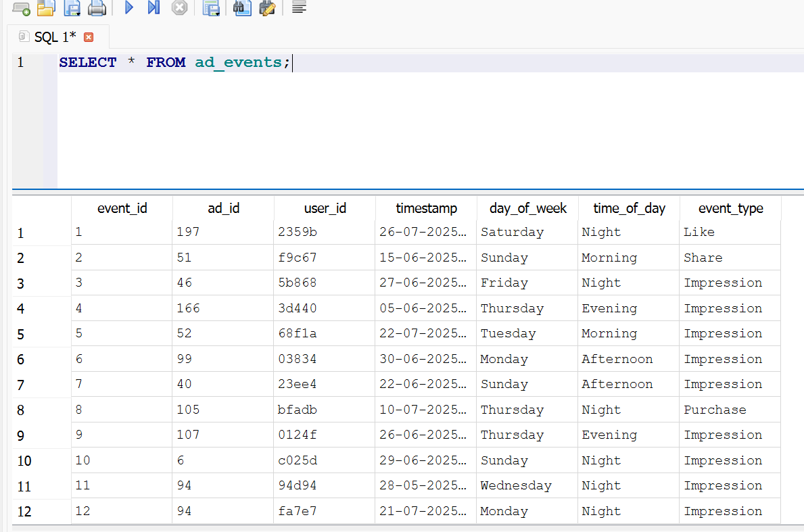Click the save SQL file icon
The image size is (804, 532).
72,8
